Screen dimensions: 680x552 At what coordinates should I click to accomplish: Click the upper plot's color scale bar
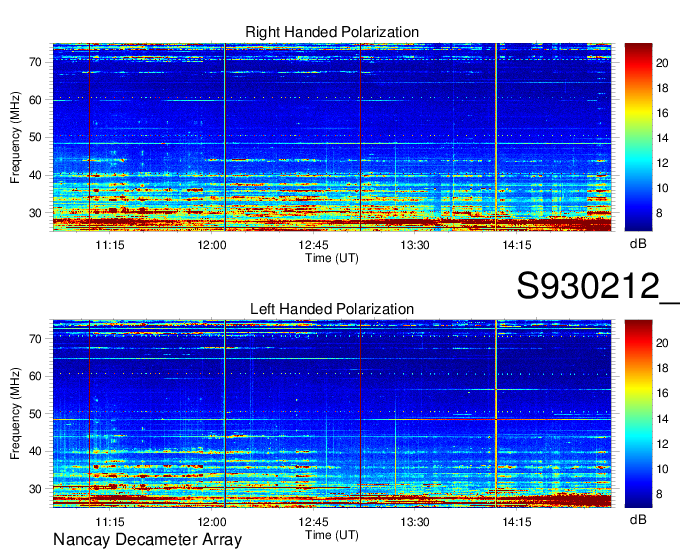tap(638, 137)
